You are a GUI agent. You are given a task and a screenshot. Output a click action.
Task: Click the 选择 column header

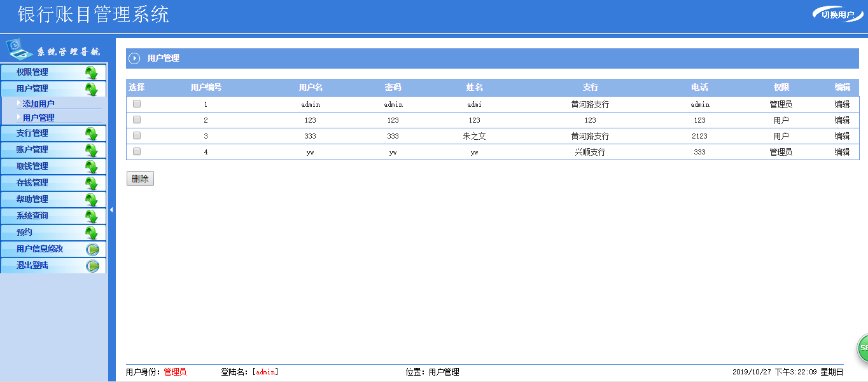[137, 87]
